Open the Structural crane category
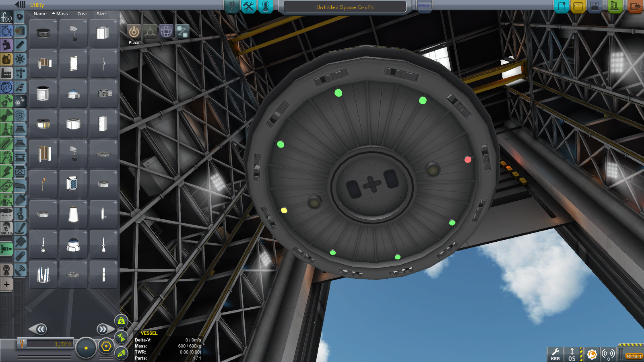This screenshot has width=644, height=362. [20, 73]
